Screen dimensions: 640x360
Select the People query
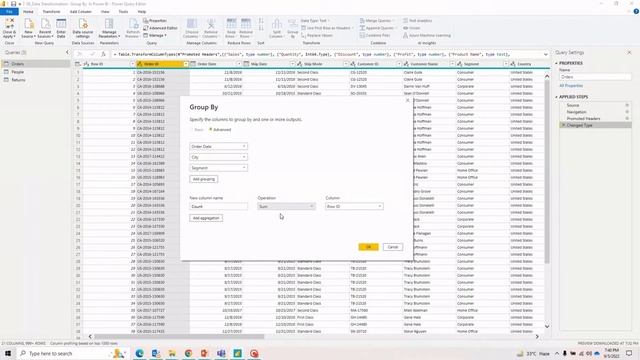36,72
